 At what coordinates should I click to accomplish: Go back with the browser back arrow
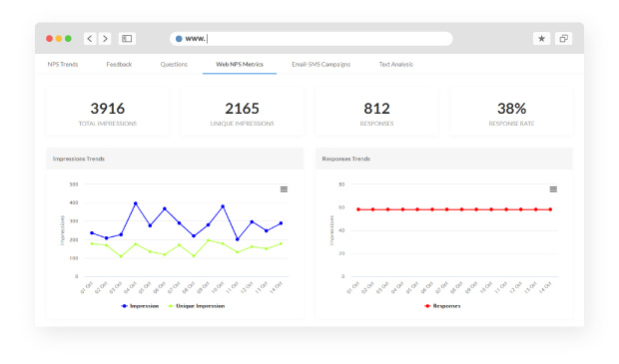coord(90,38)
